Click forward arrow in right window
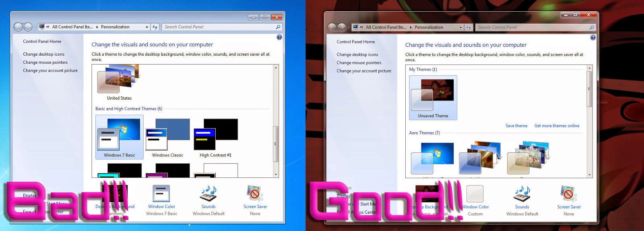Screen dimensions: 644x231 pos(342,27)
